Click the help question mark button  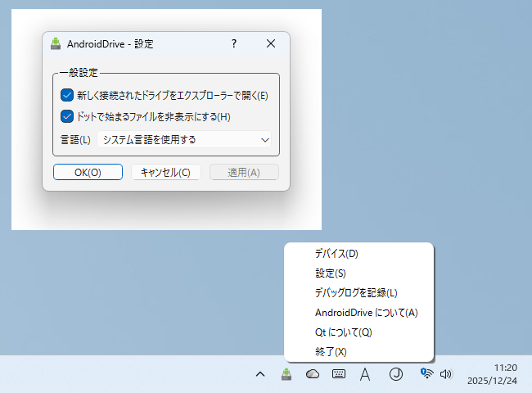(234, 43)
